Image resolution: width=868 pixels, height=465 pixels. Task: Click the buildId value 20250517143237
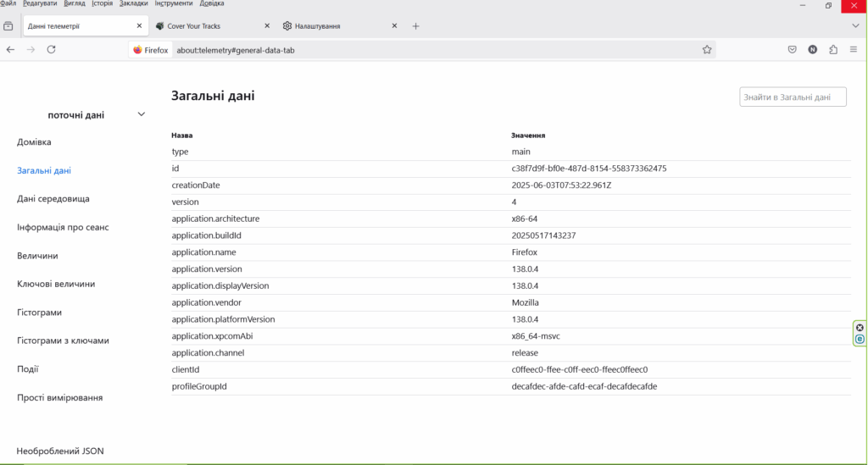pyautogui.click(x=543, y=235)
